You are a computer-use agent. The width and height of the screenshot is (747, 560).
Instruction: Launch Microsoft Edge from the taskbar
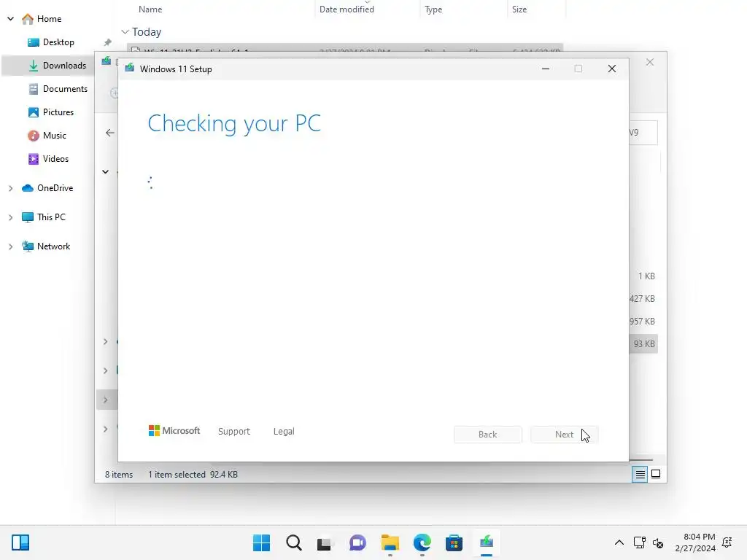pos(422,542)
